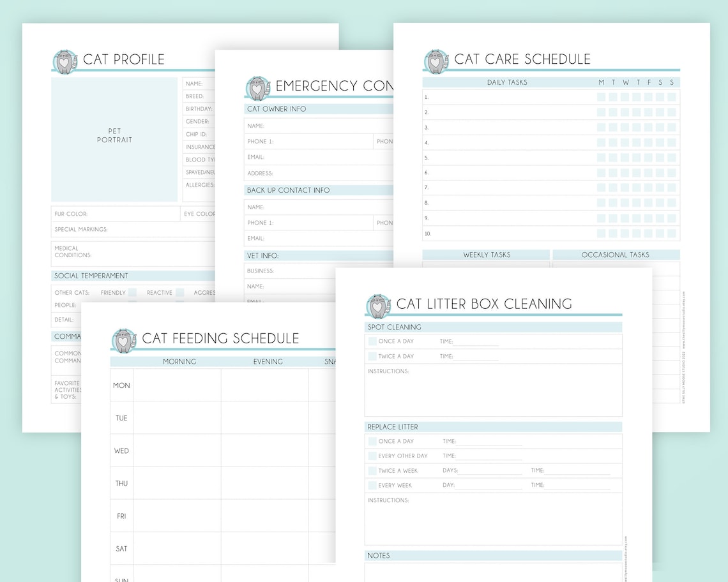Image resolution: width=728 pixels, height=582 pixels.
Task: Check Every Week under Replace Litter
Action: (373, 485)
